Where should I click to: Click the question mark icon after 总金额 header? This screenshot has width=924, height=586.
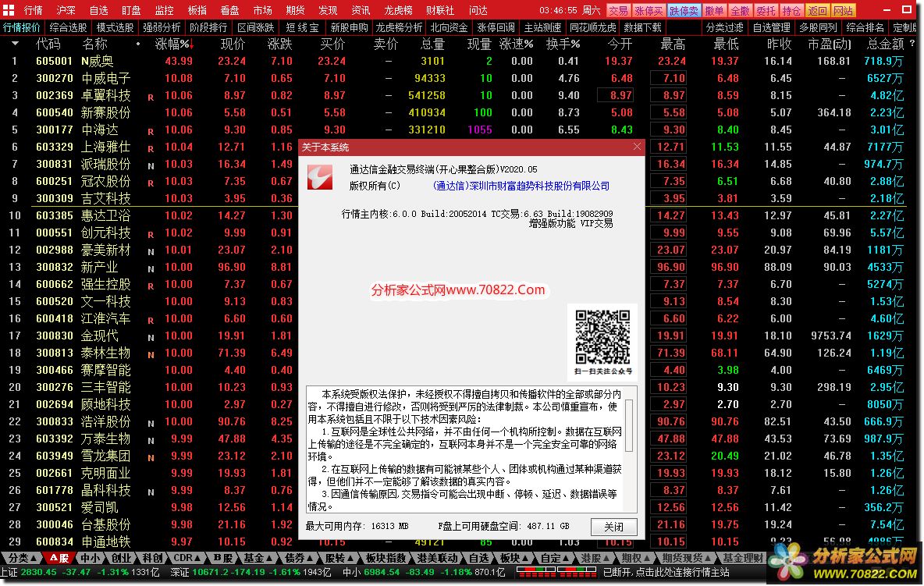(912, 44)
